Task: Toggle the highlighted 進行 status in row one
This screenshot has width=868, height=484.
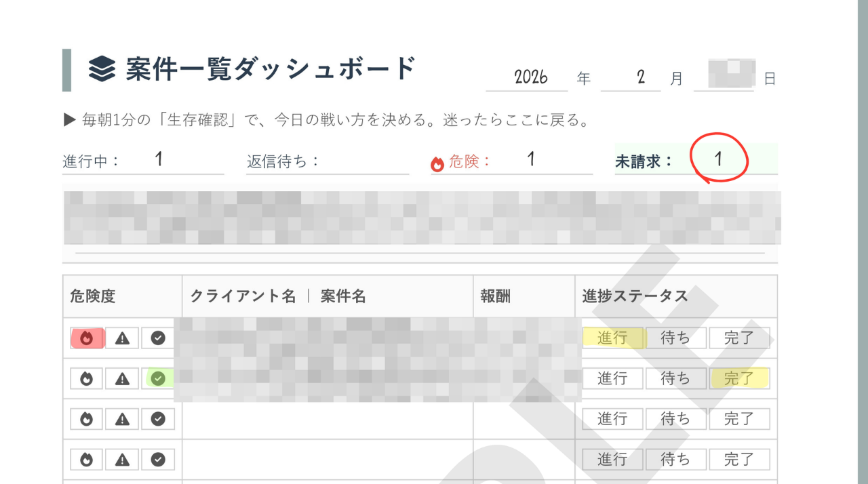Action: click(x=612, y=338)
